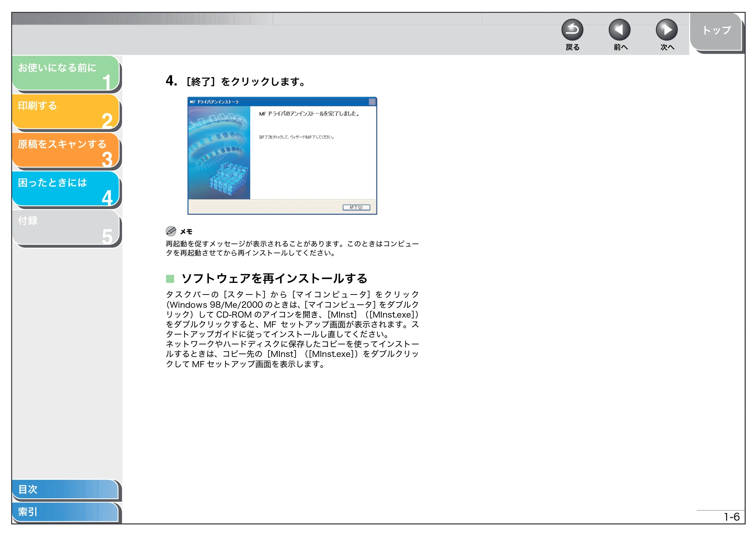Open chapter 3 原稿をスキャンする tab
Image resolution: width=756 pixels, height=535 pixels.
[66, 150]
